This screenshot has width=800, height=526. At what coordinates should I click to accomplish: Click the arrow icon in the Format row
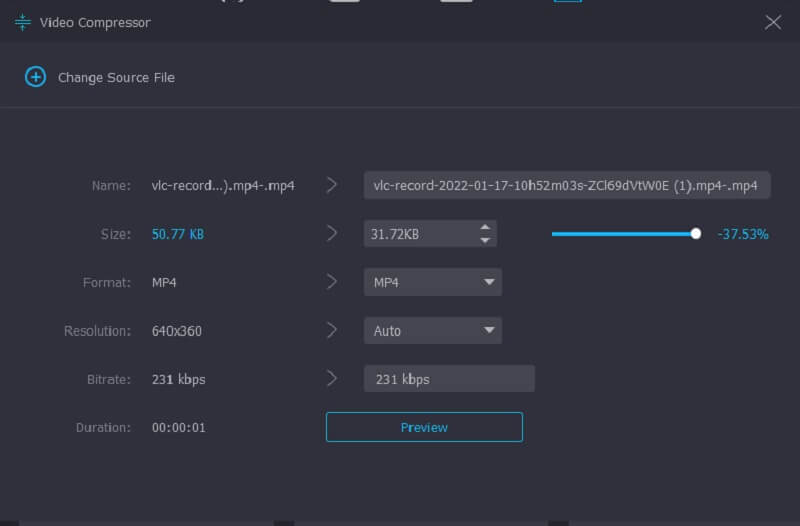(332, 282)
